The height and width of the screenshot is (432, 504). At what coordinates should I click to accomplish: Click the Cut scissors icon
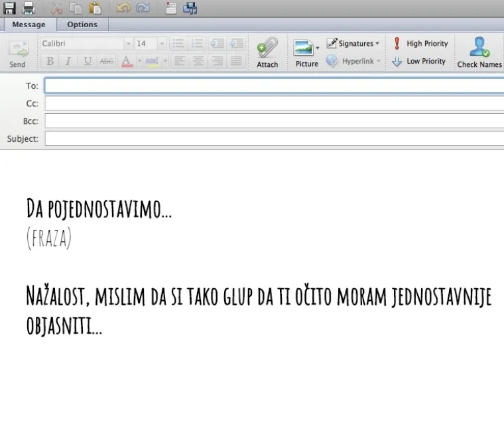57,8
